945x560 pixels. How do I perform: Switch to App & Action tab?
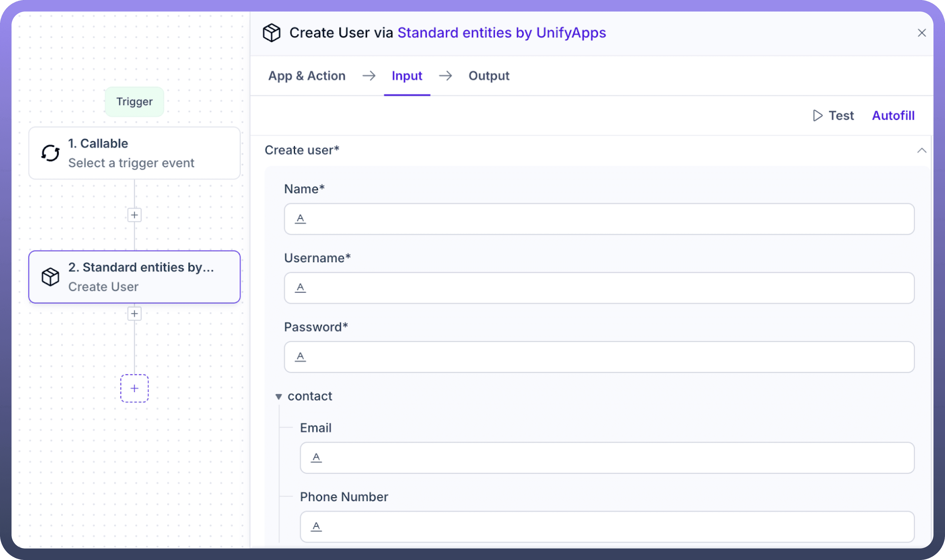click(307, 76)
